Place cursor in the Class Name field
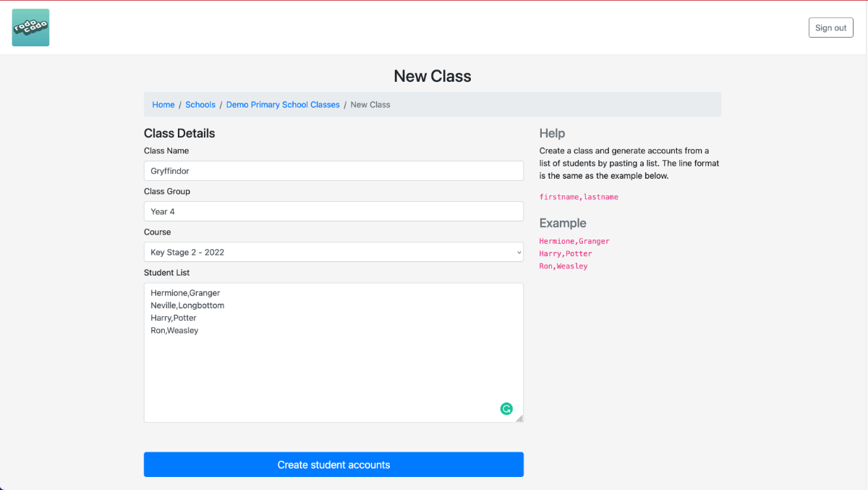 click(333, 171)
